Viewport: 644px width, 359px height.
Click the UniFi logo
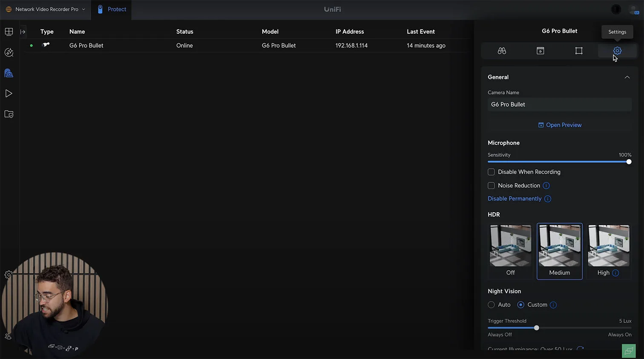(x=332, y=9)
